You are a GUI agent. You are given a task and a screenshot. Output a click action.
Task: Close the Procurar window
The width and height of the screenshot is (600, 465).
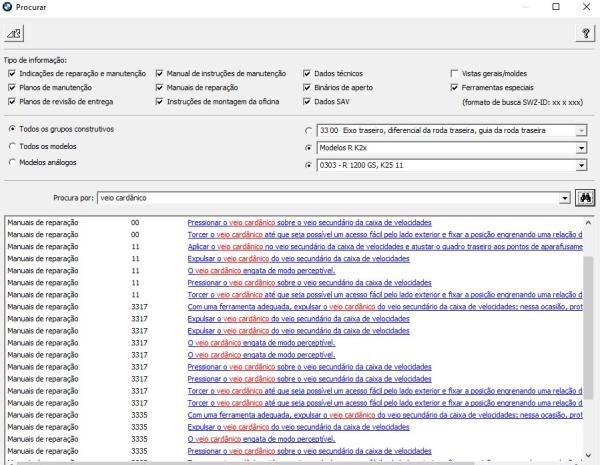[x=586, y=7]
